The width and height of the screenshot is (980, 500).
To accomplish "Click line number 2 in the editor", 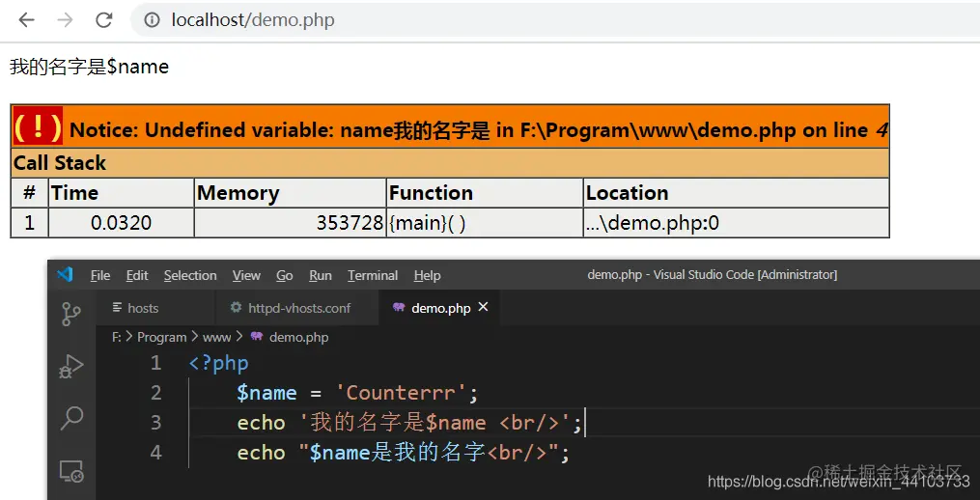I will (156, 393).
